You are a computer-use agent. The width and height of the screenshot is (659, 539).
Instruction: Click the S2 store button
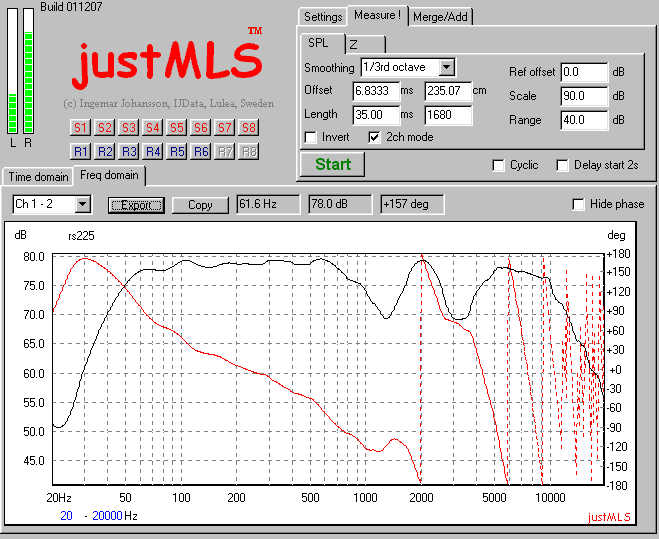click(x=104, y=128)
